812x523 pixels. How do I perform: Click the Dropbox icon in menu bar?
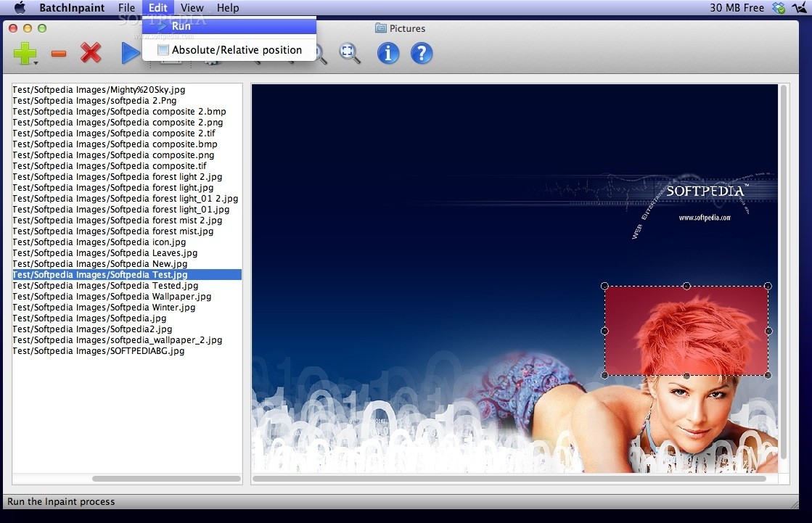779,8
